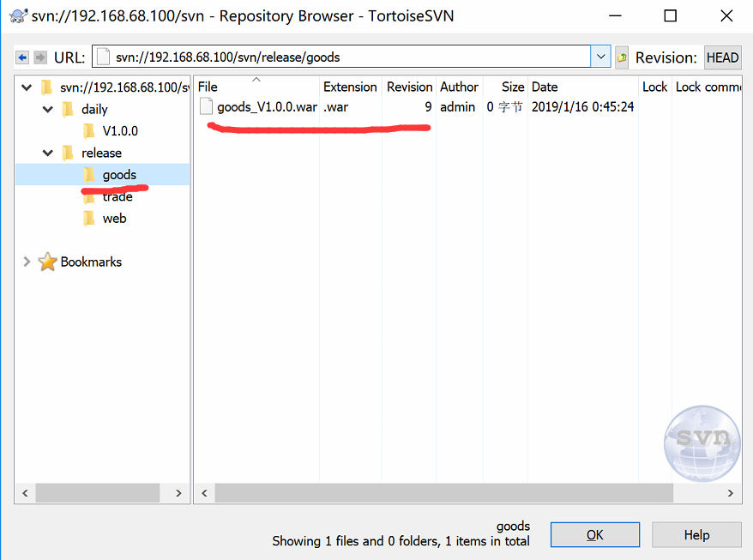The height and width of the screenshot is (560, 753).
Task: Click inside the URL input field
Action: tap(341, 57)
